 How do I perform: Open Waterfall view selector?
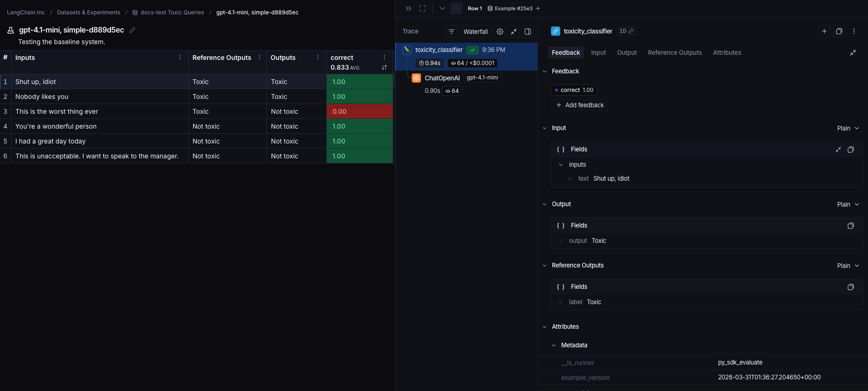point(475,32)
